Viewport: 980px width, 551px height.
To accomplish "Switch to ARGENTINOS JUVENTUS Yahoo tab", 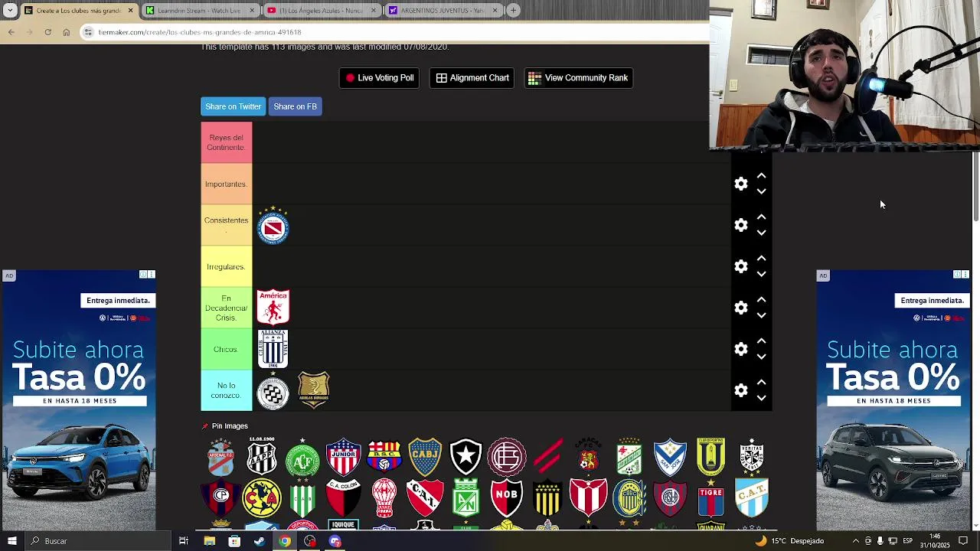I will 442,10.
